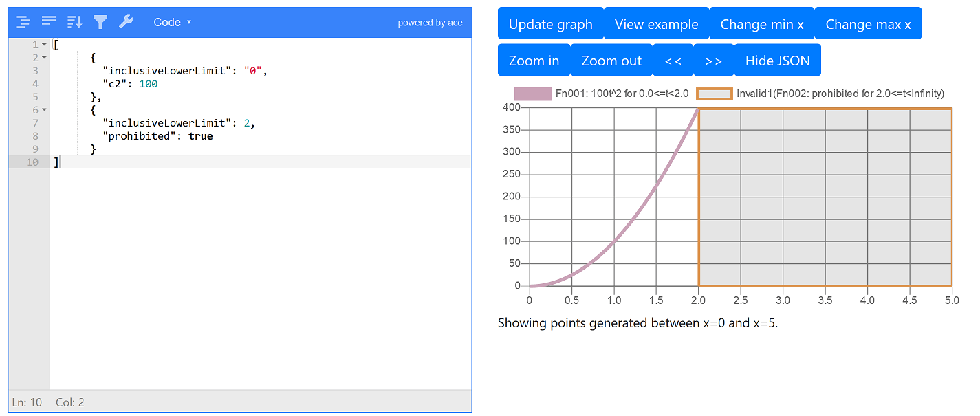Click the View example button
The image size is (980, 416).
pyautogui.click(x=656, y=24)
